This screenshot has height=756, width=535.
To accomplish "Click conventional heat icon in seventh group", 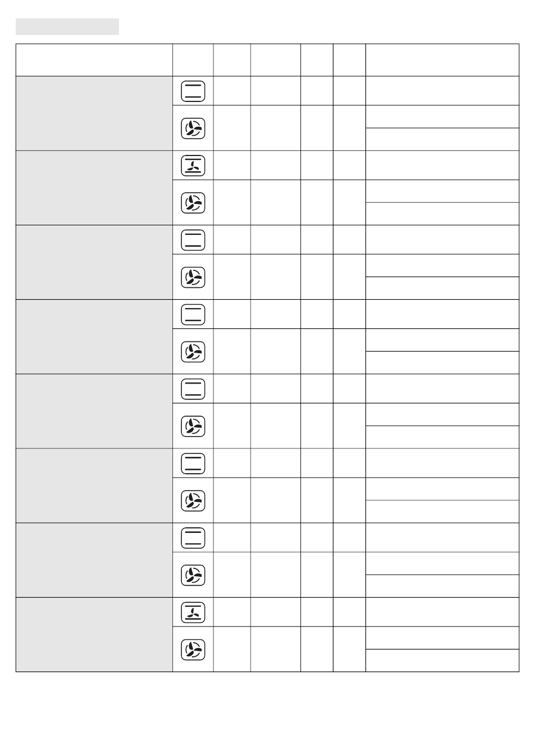I will (193, 537).
